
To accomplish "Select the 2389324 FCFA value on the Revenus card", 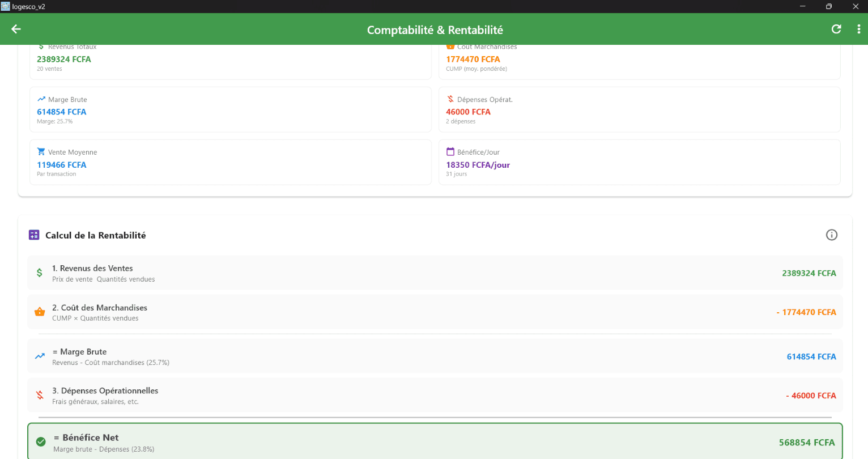I will [64, 59].
